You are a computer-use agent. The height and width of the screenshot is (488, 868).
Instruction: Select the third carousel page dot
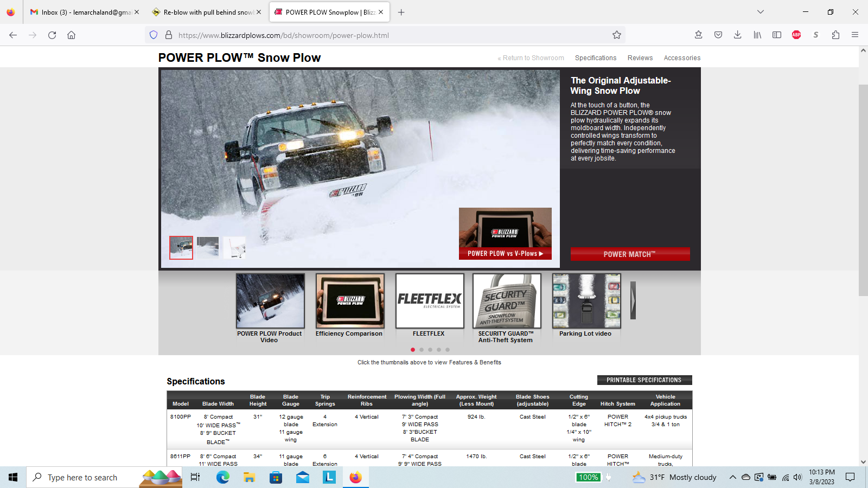(430, 350)
